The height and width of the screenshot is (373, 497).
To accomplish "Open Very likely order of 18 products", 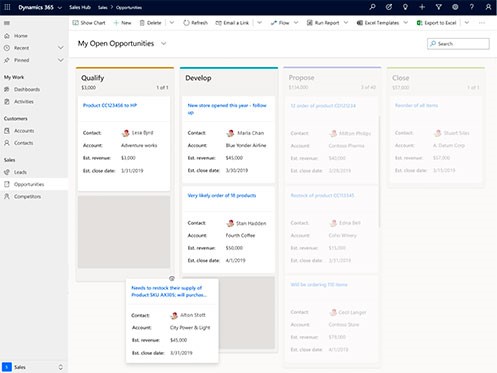I will (x=222, y=196).
